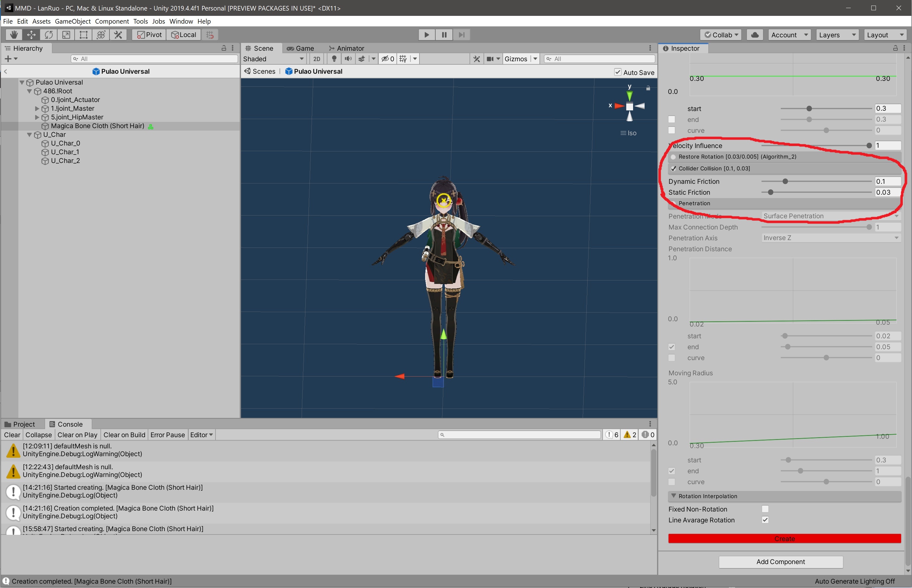Click the Pause button
The height and width of the screenshot is (588, 912).
pos(444,35)
